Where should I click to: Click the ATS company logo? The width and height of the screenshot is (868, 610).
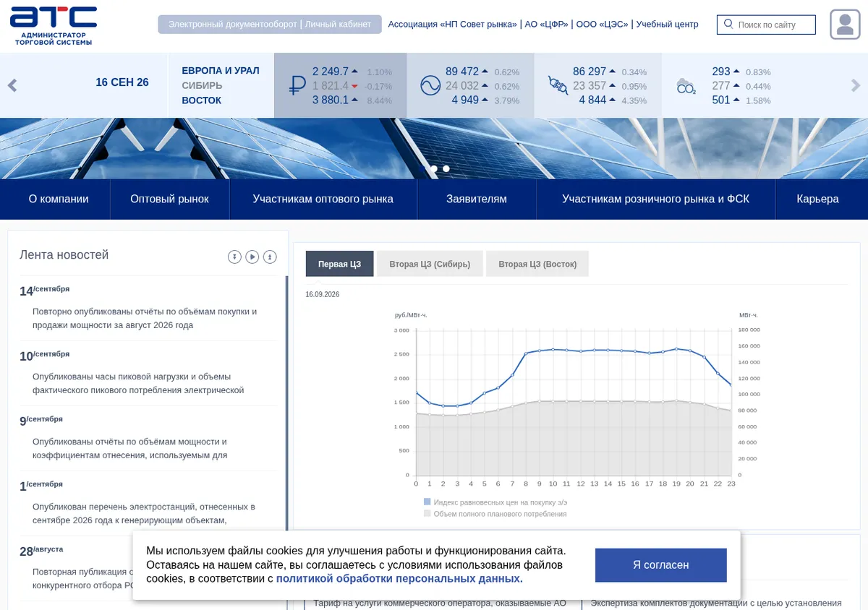click(54, 26)
